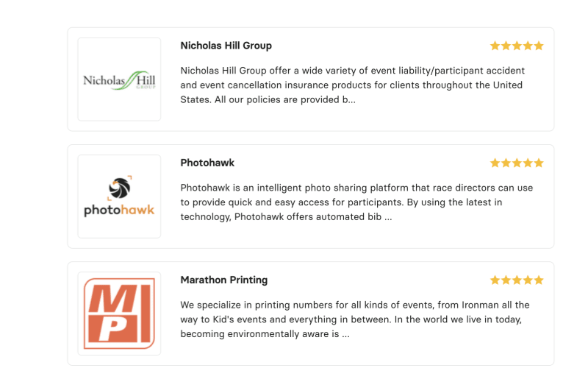
Task: Click second star of Nicholas Hill Group rating
Action: coord(506,46)
